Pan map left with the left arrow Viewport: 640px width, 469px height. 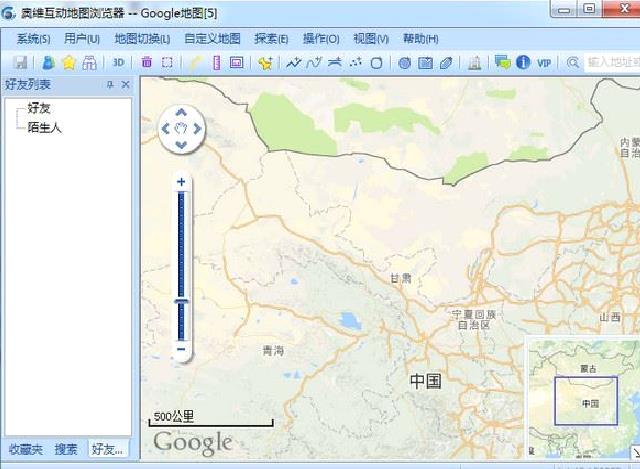[165, 129]
